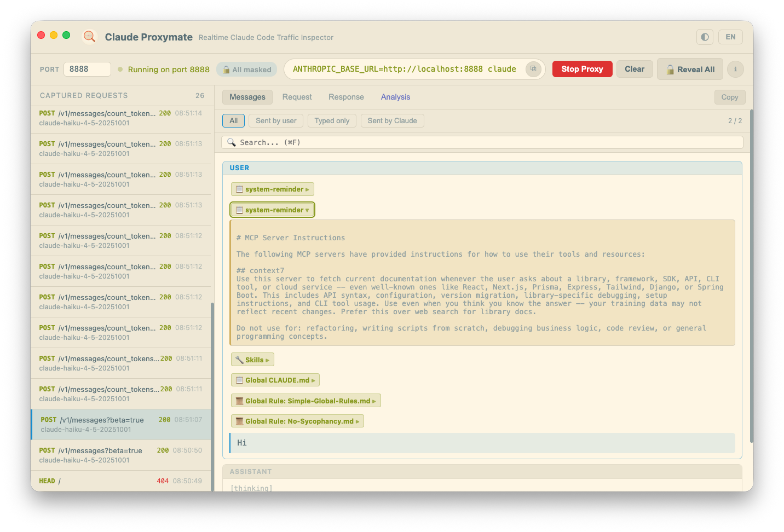
Task: Collapse the expanded system-reminder block
Action: [272, 210]
